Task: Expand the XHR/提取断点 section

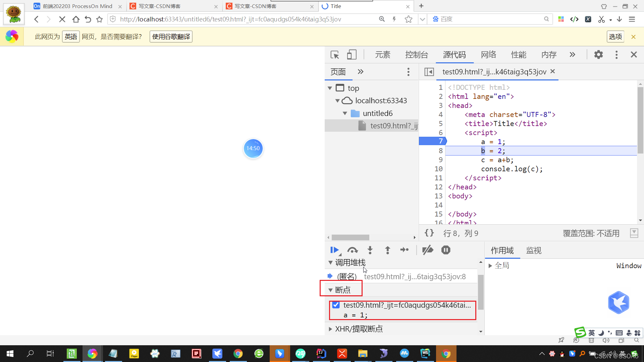Action: (x=330, y=329)
